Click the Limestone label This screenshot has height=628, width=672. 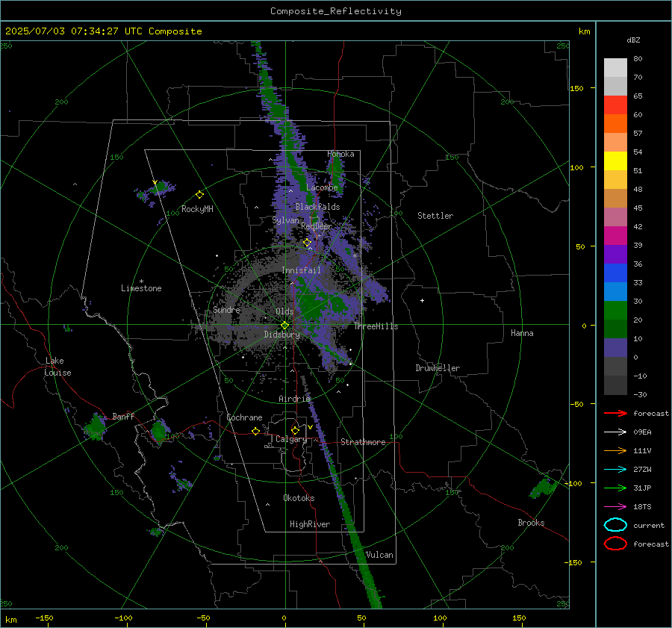(x=141, y=288)
